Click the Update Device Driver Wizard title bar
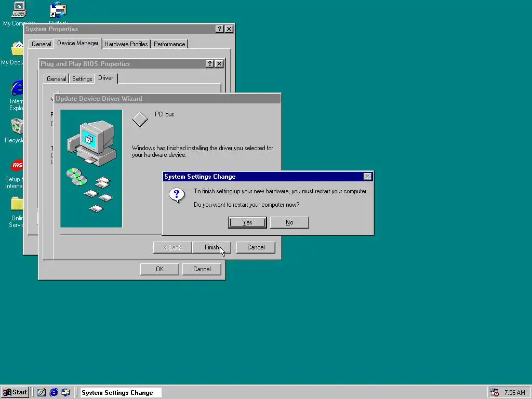532x399 pixels. (168, 99)
